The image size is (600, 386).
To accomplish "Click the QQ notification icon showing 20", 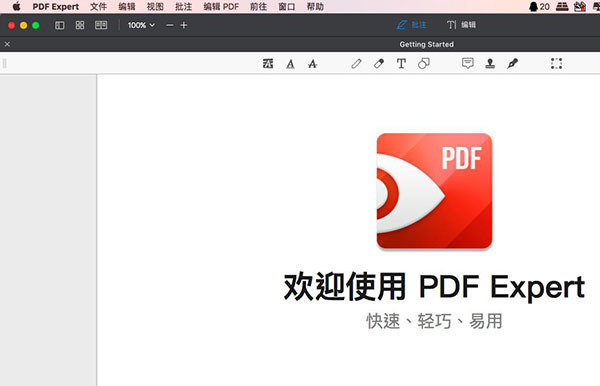I will 539,7.
